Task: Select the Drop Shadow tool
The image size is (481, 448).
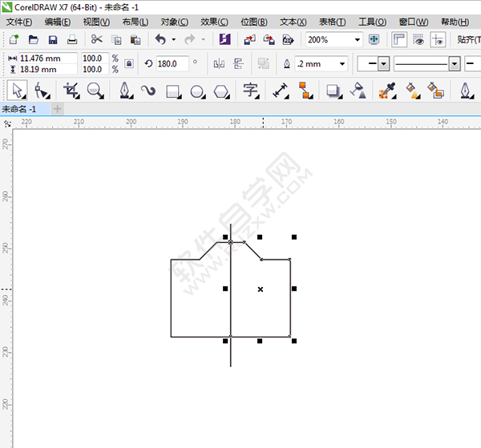Action: click(x=333, y=91)
